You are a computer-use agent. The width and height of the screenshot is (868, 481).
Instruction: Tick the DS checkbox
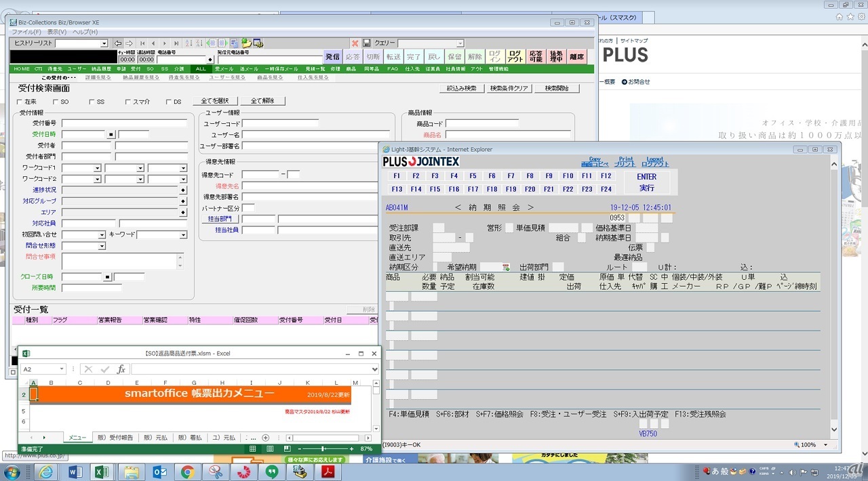[x=168, y=102]
